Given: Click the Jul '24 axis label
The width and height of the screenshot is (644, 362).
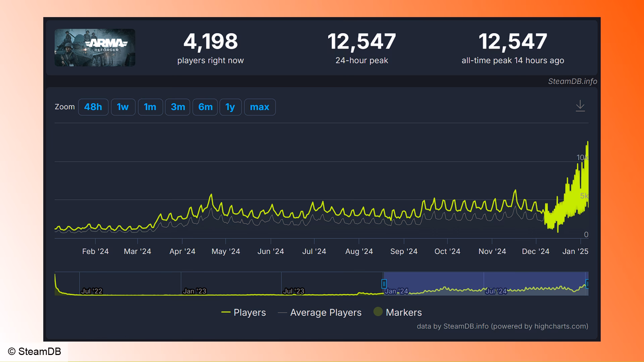Looking at the screenshot, I should coord(314,251).
